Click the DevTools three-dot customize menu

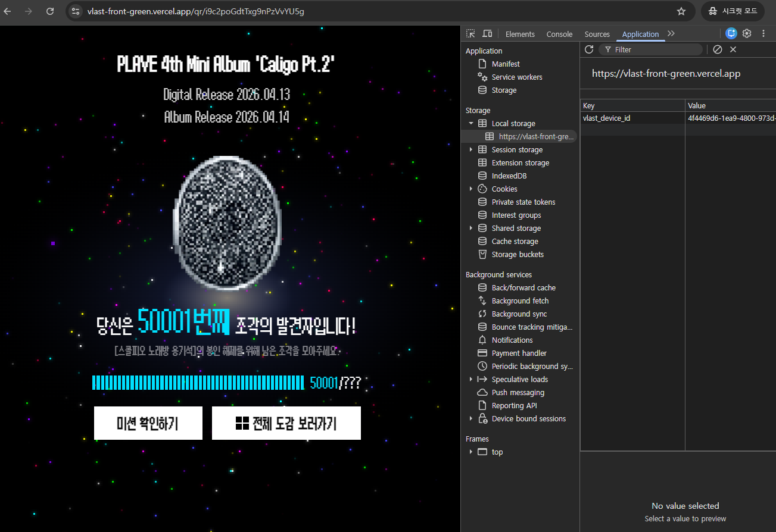point(763,33)
